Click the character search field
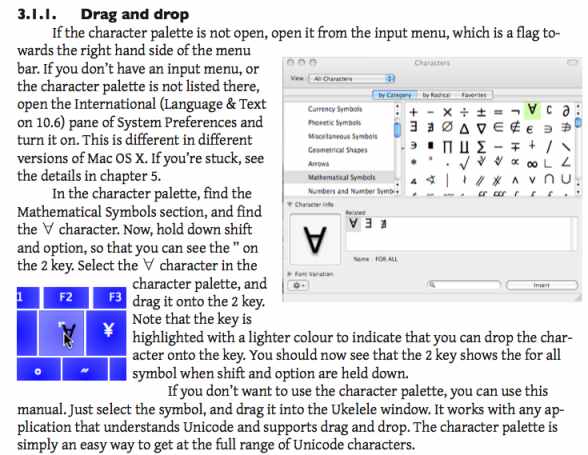Image resolution: width=588 pixels, height=455 pixels. tap(464, 285)
